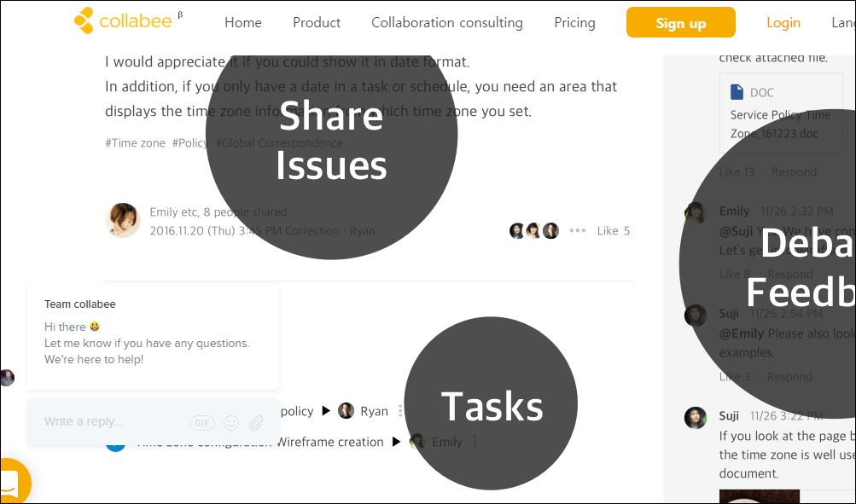Attach a file using the paperclip icon
856x504 pixels.
[x=256, y=423]
